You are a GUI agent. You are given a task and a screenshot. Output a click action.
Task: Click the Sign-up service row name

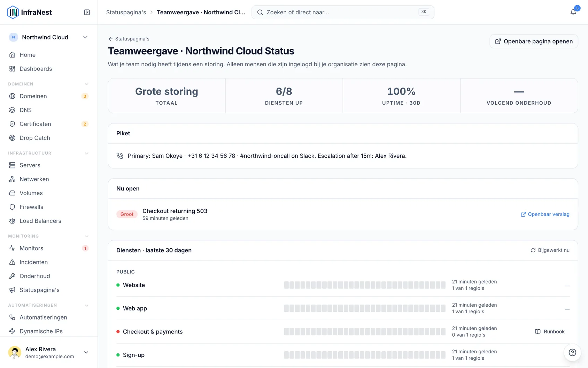[134, 355]
